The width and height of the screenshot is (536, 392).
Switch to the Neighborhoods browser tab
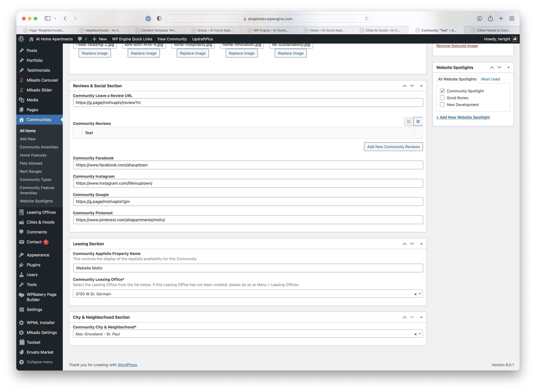(100, 30)
